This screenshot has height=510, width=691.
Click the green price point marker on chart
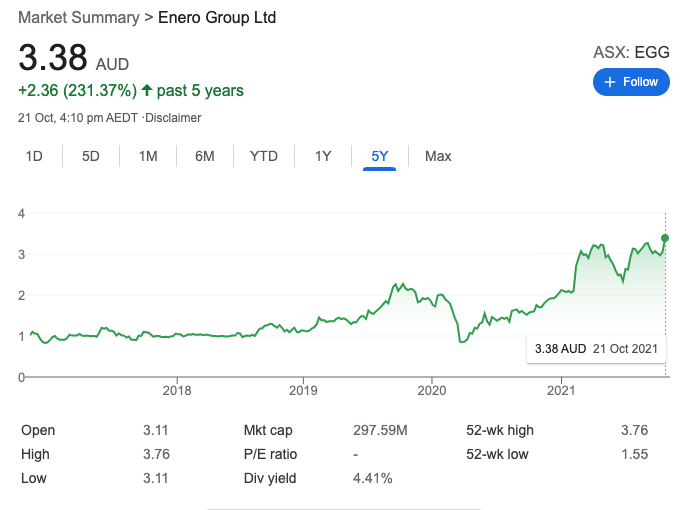pos(665,238)
